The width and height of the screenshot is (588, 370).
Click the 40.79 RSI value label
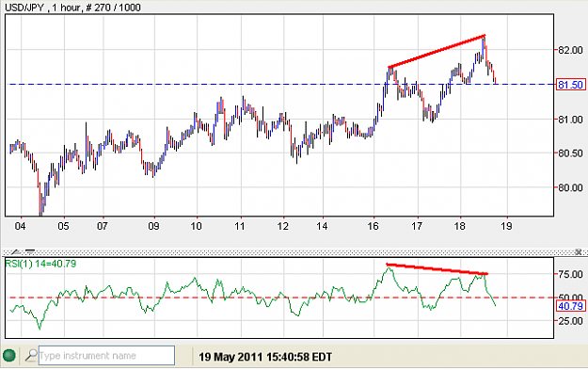point(570,306)
